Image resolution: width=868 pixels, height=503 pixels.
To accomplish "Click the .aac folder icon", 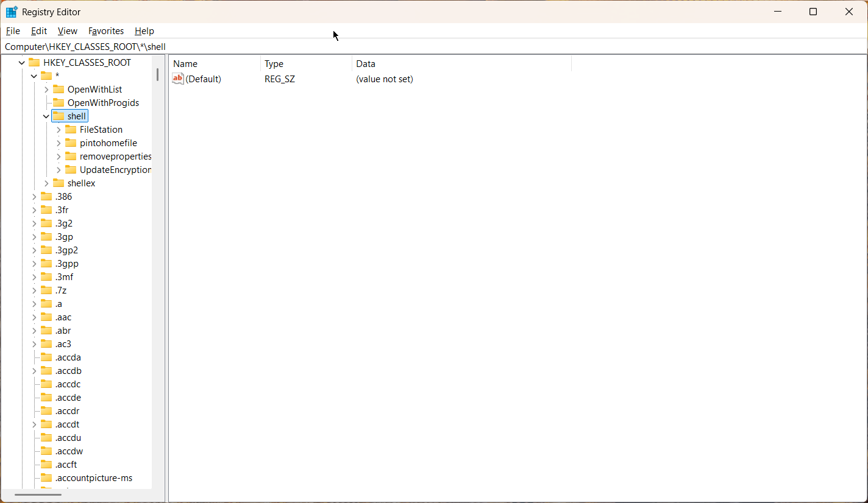I will [x=46, y=317].
